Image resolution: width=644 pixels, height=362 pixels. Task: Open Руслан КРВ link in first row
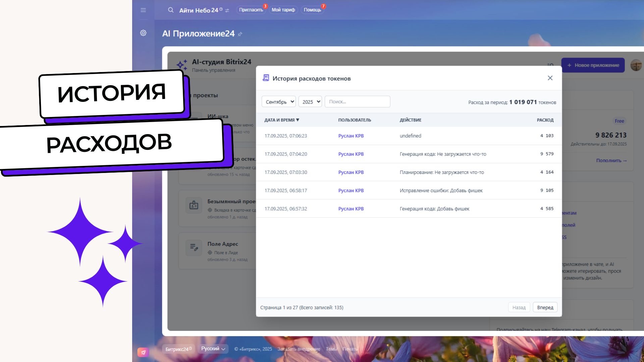(351, 136)
